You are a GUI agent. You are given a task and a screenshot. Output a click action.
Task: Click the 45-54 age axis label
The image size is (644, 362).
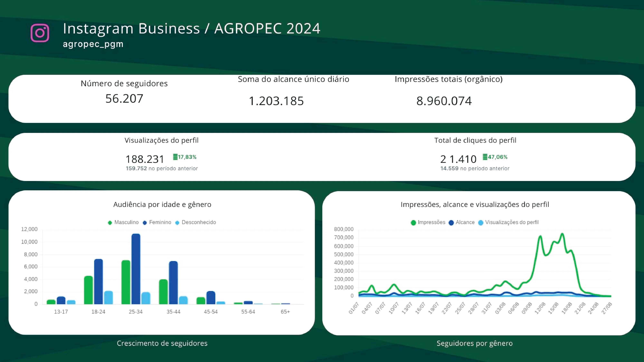point(211,312)
